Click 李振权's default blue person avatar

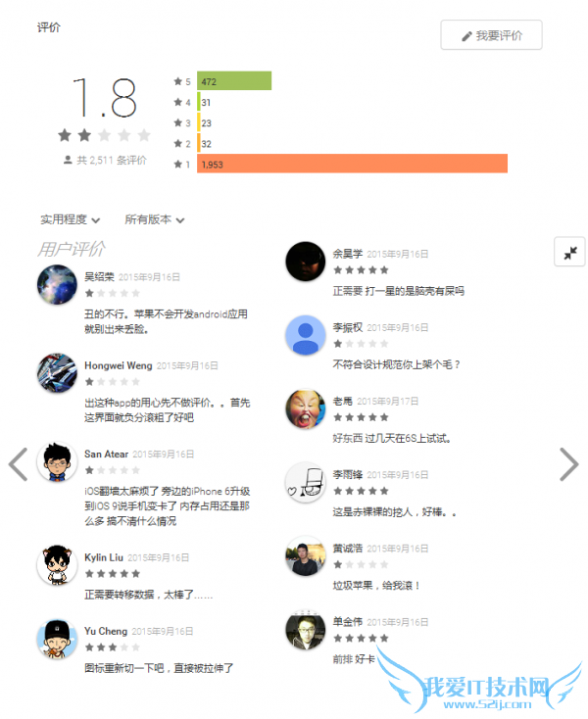[306, 335]
